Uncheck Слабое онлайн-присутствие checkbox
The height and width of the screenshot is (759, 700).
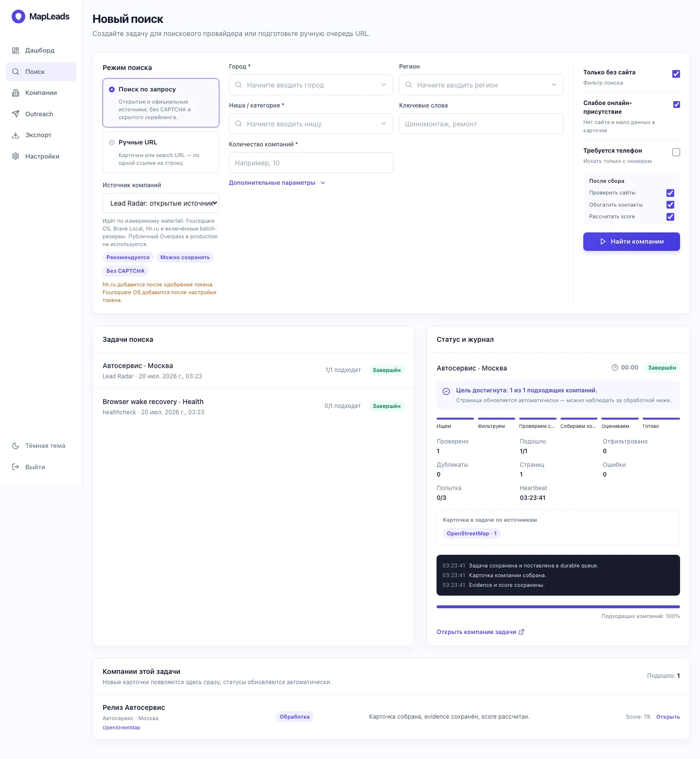[676, 105]
